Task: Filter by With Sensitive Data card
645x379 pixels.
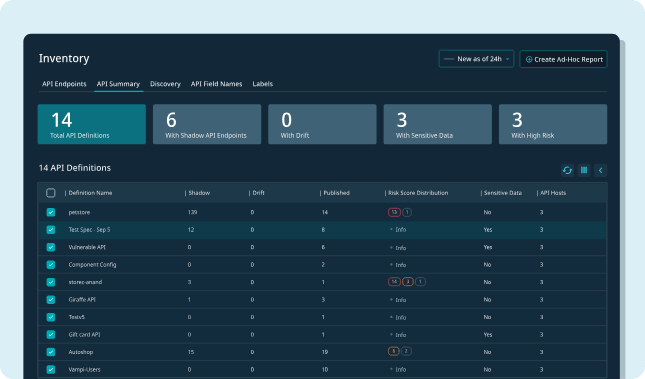Action: [438, 124]
